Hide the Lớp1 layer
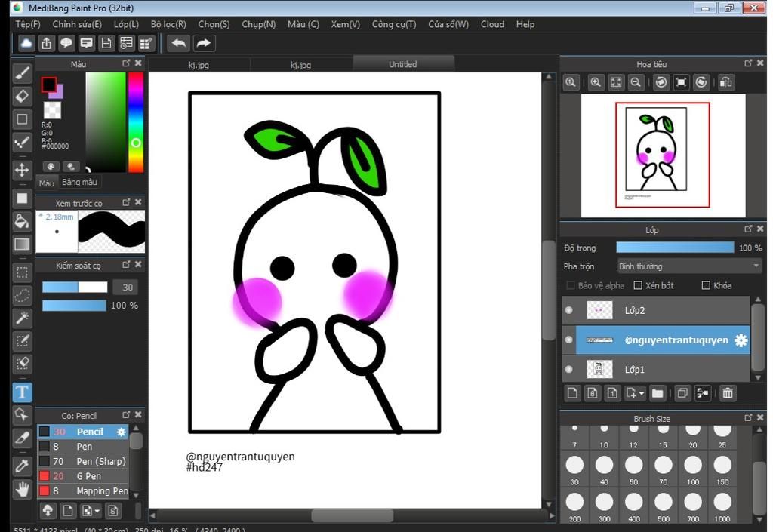This screenshot has height=532, width=773. point(569,370)
